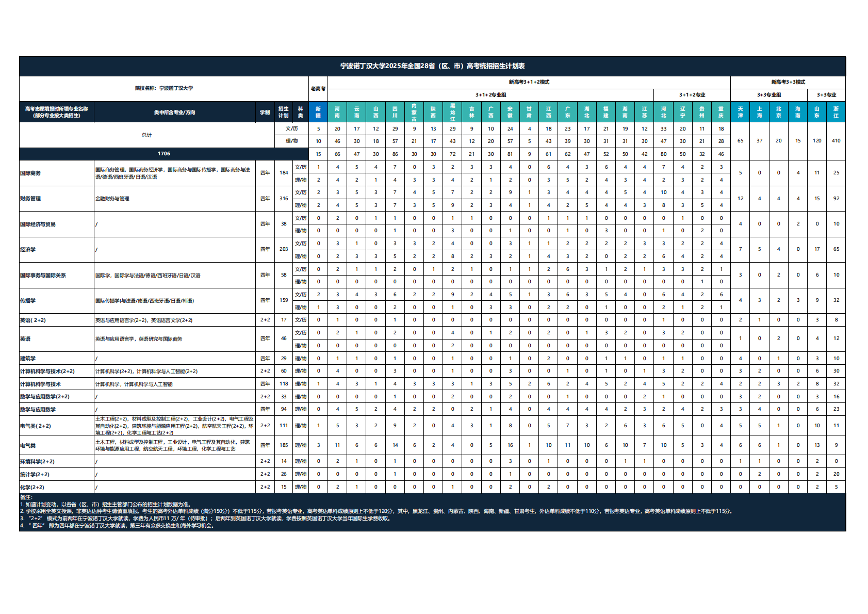
Task: Select the 新疆 province column header
Action: 318,112
